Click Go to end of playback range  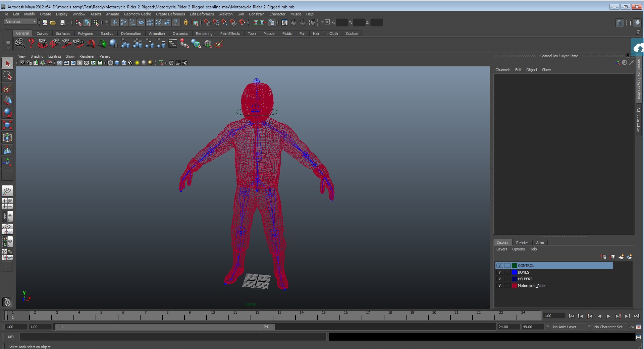pos(637,316)
